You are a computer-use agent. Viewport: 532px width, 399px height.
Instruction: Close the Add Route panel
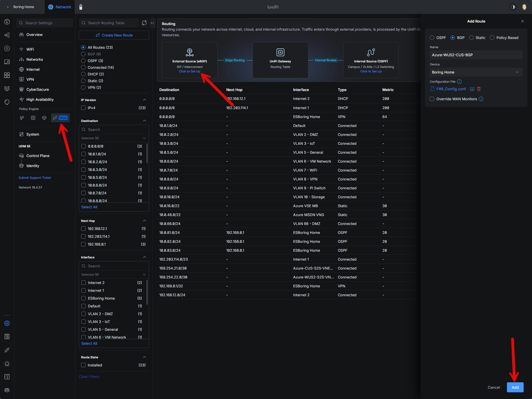click(523, 21)
